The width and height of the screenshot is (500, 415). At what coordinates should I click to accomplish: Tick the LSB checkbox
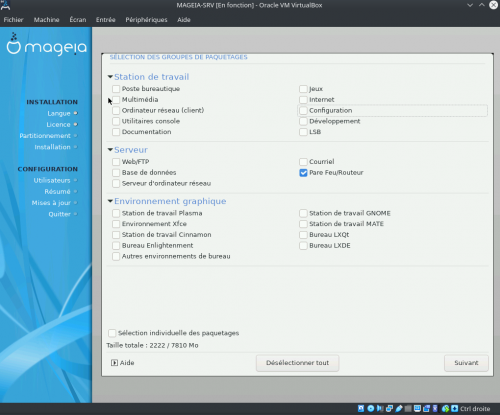click(303, 132)
